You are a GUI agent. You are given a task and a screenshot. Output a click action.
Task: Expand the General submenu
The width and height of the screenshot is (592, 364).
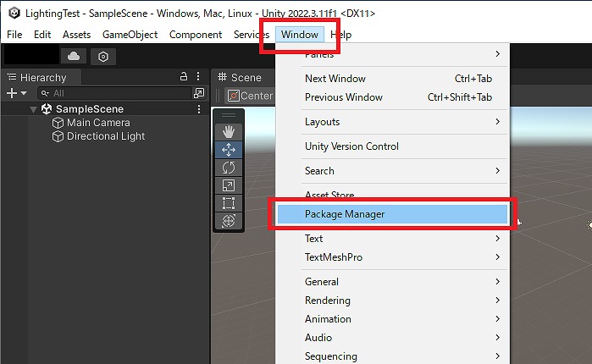pos(393,282)
